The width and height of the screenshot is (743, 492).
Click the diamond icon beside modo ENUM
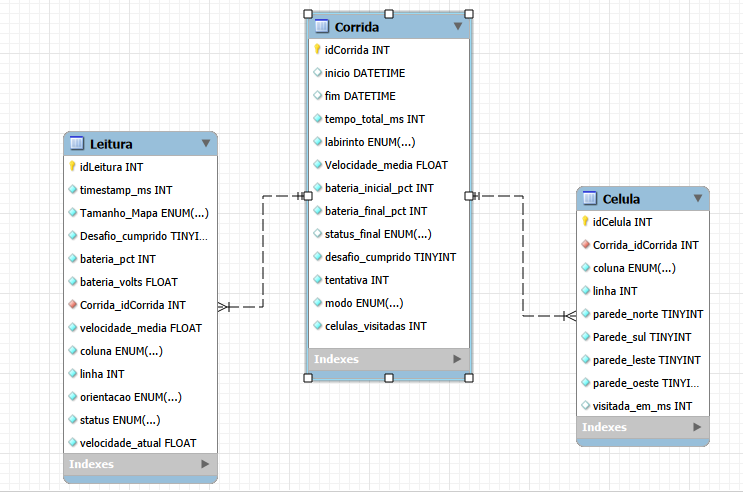tap(317, 302)
